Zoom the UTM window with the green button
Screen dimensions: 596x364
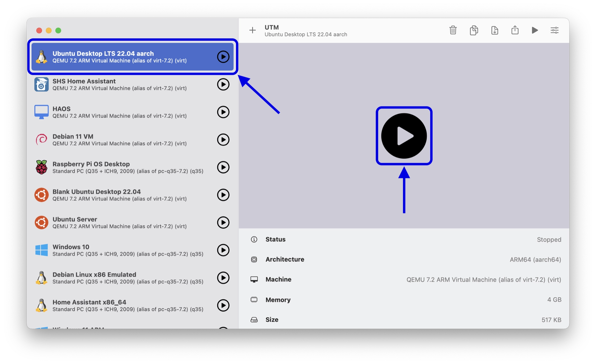click(58, 30)
